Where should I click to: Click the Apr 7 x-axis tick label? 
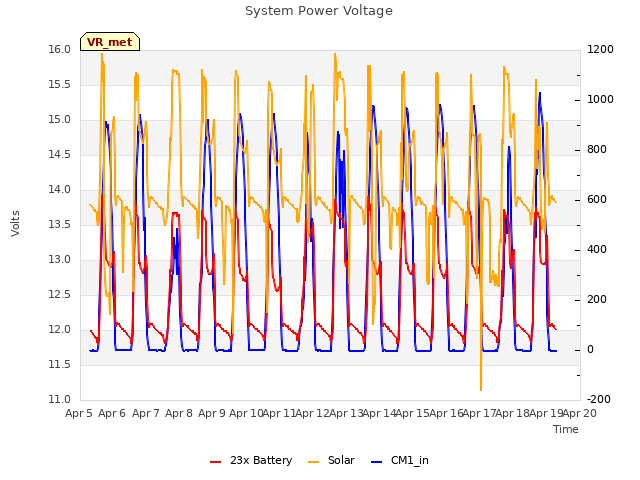pyautogui.click(x=146, y=413)
